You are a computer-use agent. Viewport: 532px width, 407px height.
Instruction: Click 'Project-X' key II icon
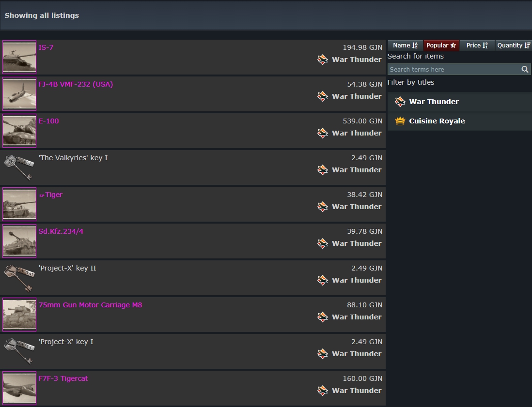point(19,278)
